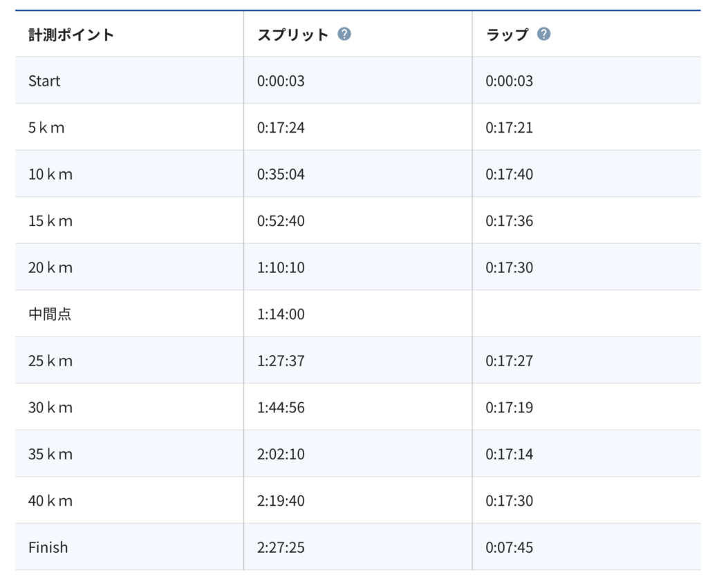Select the Start row label
This screenshot has height=588, width=708.
coord(44,81)
